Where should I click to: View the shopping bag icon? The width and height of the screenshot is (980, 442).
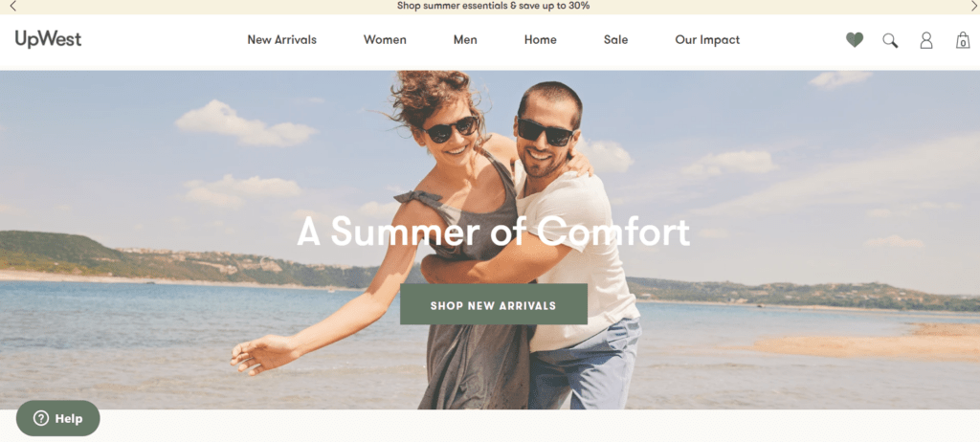coord(963,40)
